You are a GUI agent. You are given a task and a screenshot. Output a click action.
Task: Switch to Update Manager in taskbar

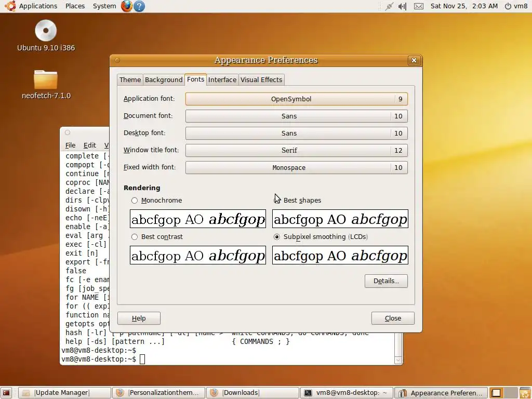64,393
